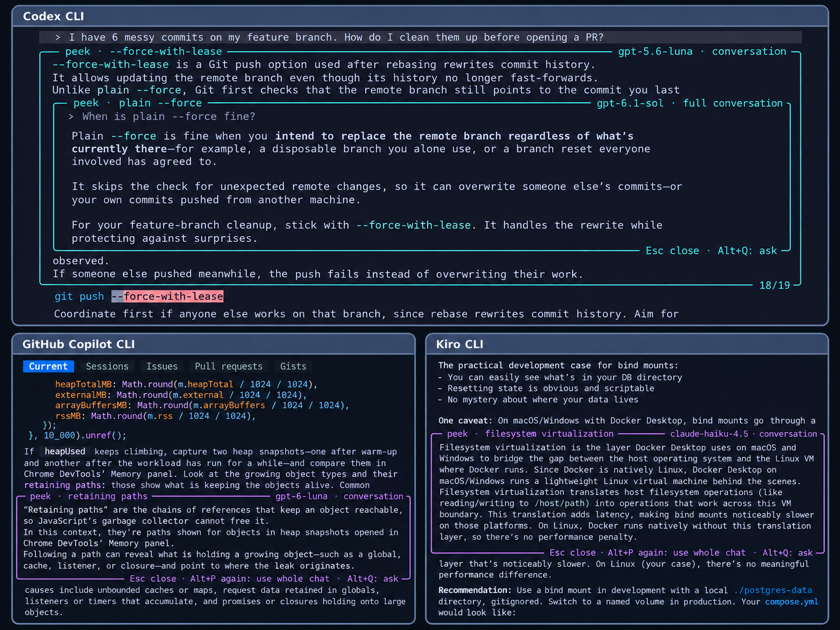The height and width of the screenshot is (630, 840).
Task: Click the highlighted --force-with-lease flag in git push
Action: point(167,296)
